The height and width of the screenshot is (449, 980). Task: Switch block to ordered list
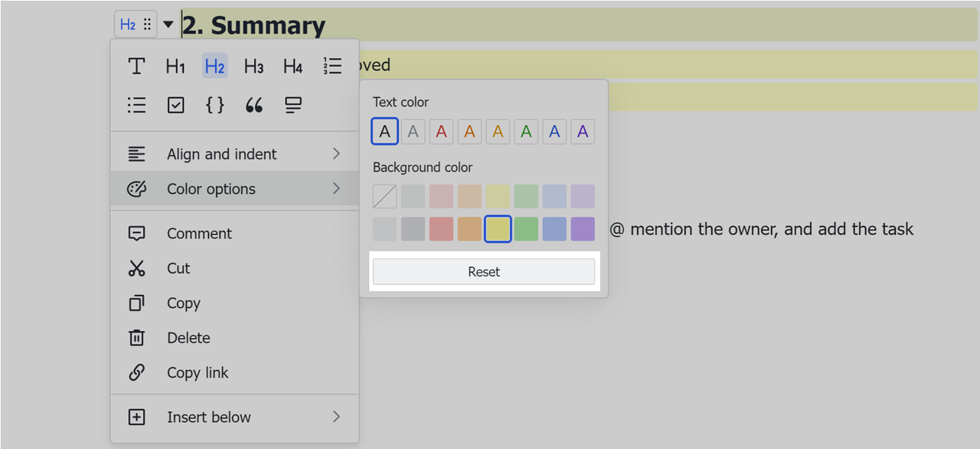click(332, 67)
